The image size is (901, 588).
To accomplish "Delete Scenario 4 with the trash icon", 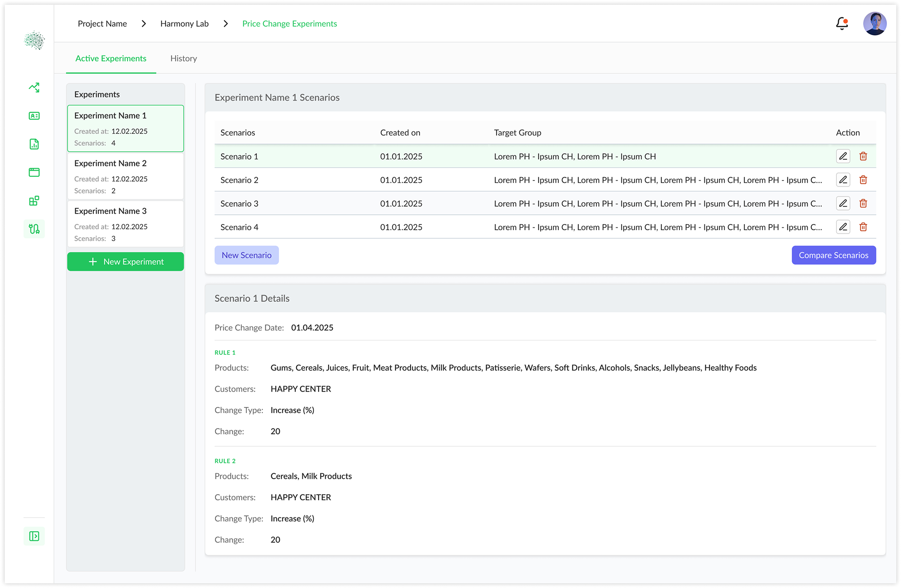I will [x=863, y=227].
